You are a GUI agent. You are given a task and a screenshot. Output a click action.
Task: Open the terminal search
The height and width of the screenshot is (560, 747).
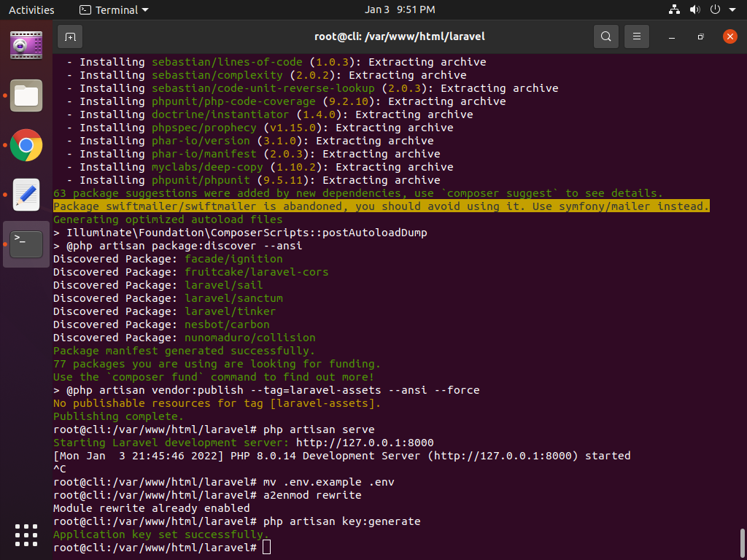[x=605, y=36]
